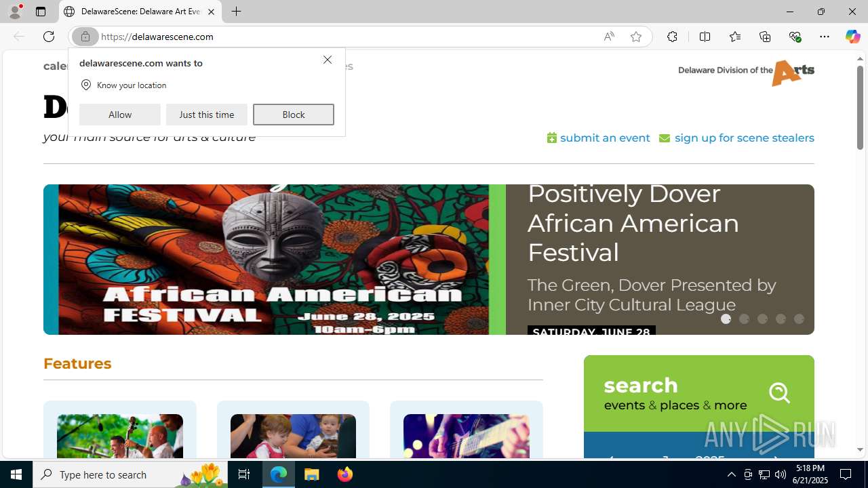Click submit an event link
868x488 pixels.
(599, 138)
